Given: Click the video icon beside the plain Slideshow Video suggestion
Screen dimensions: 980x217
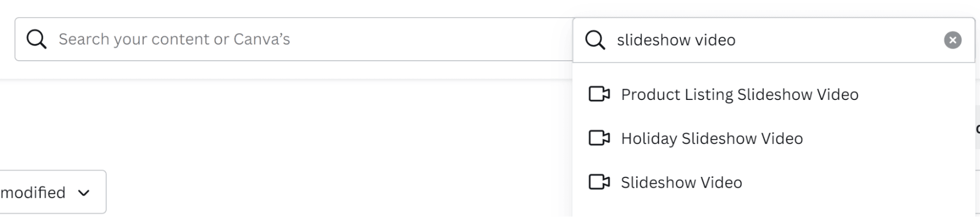Looking at the screenshot, I should [599, 182].
